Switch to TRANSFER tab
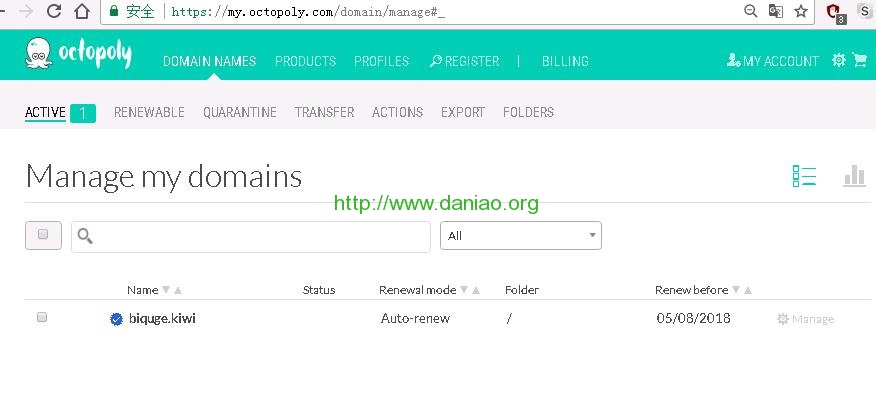 (325, 112)
